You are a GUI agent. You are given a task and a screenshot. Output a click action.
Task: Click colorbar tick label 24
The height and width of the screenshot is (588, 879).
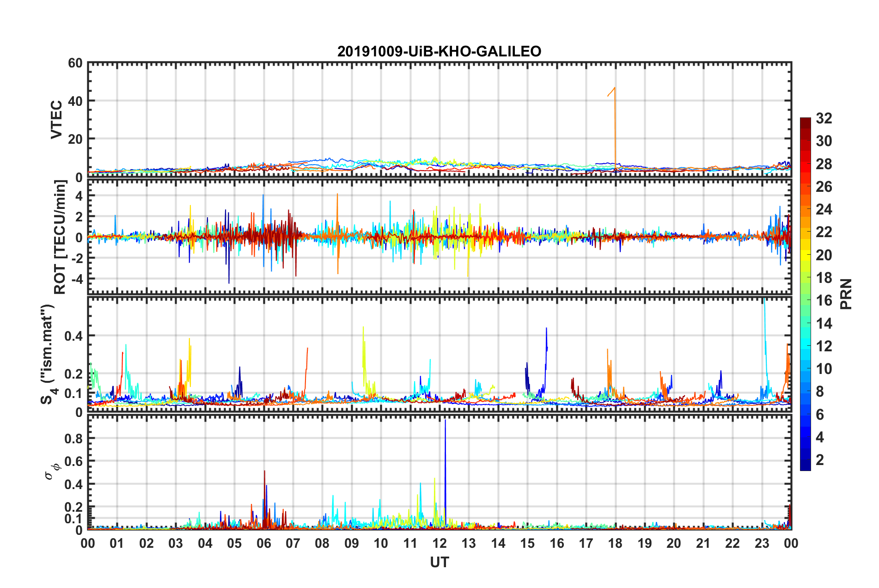[824, 209]
